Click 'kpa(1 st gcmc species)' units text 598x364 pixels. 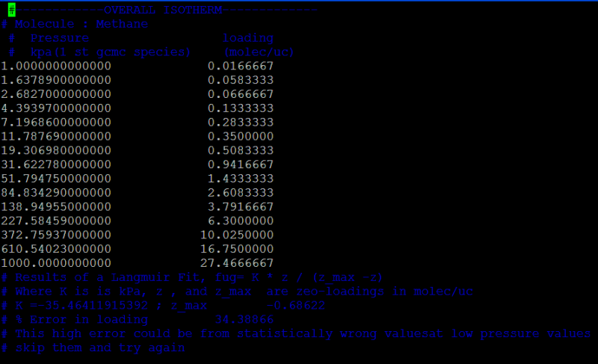point(110,52)
